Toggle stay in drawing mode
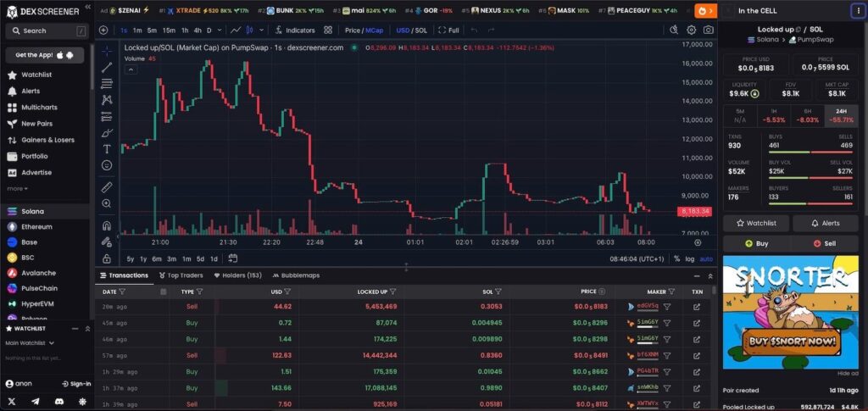 [107, 242]
